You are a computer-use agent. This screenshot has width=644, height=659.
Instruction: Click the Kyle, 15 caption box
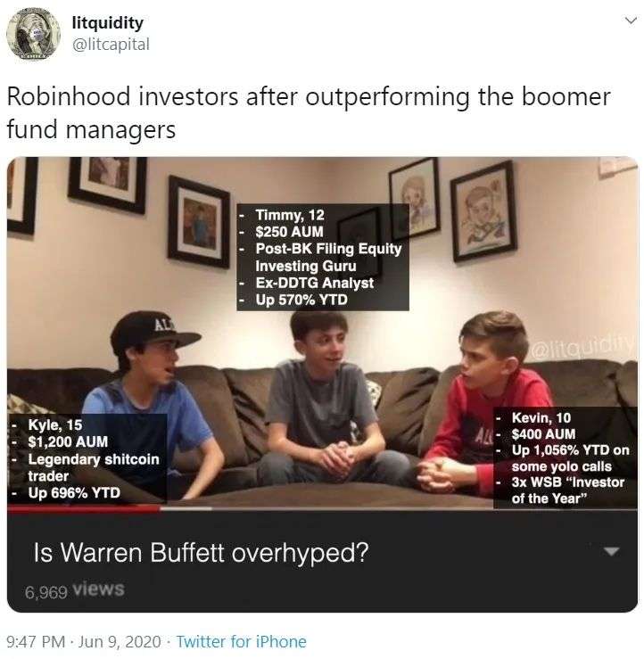point(87,458)
